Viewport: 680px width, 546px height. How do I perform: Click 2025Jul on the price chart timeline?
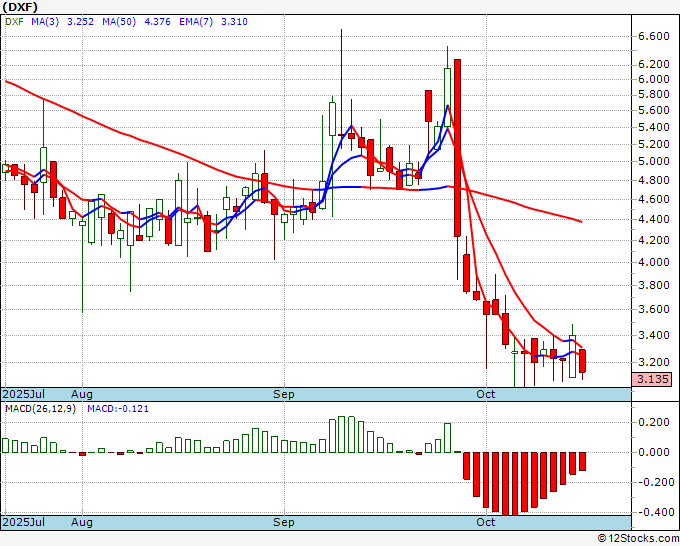coord(23,394)
